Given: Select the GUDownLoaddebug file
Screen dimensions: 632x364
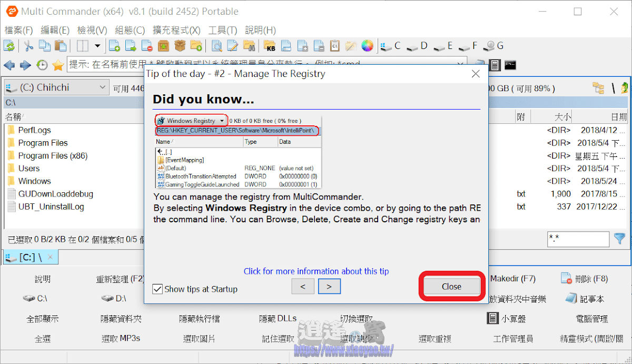Looking at the screenshot, I should click(55, 194).
